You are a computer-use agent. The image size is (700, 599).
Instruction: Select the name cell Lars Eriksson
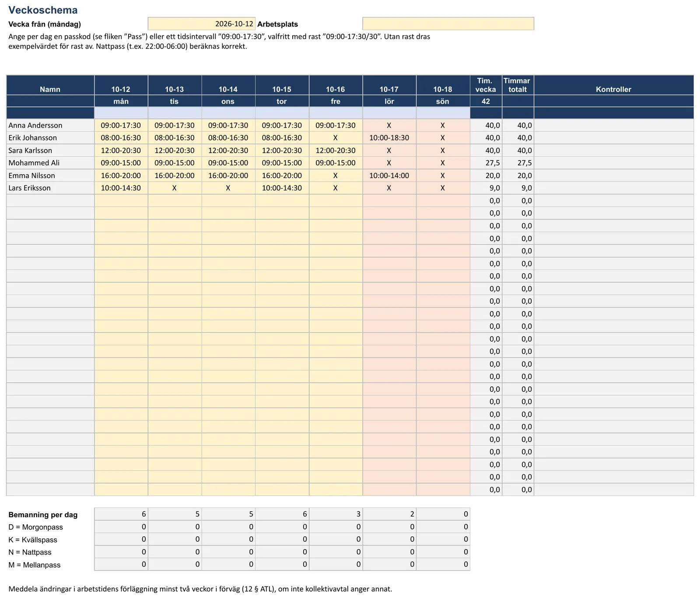[50, 188]
